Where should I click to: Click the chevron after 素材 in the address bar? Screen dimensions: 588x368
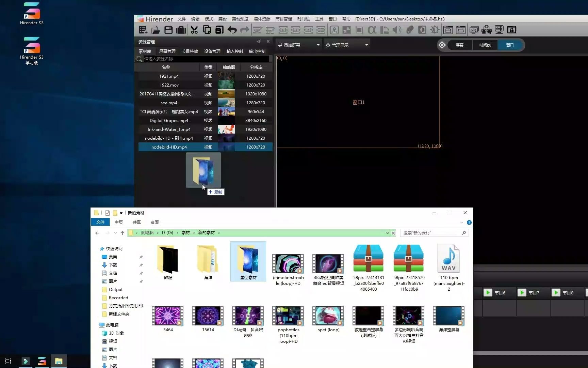coord(194,233)
